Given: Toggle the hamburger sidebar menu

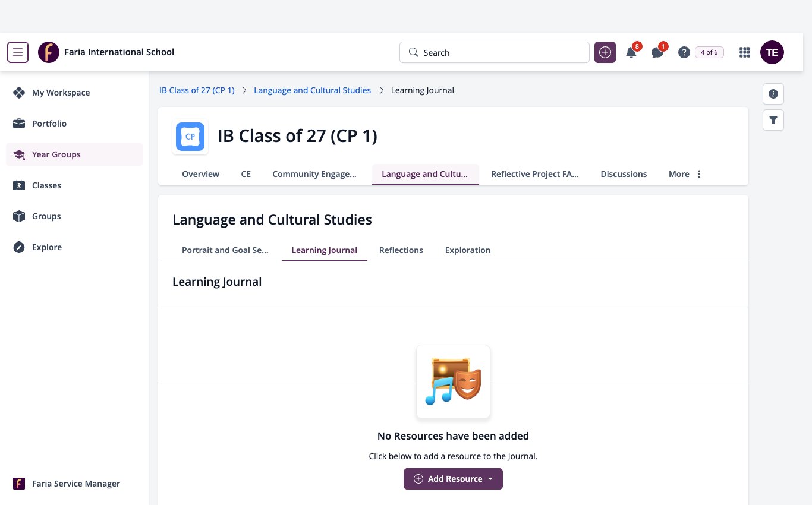Looking at the screenshot, I should point(18,52).
